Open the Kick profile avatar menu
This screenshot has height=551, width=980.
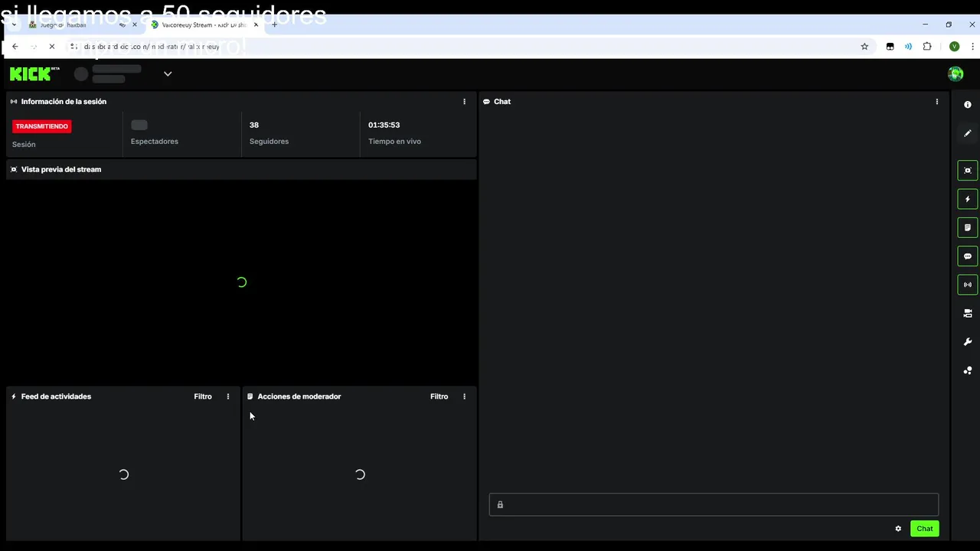coord(955,74)
